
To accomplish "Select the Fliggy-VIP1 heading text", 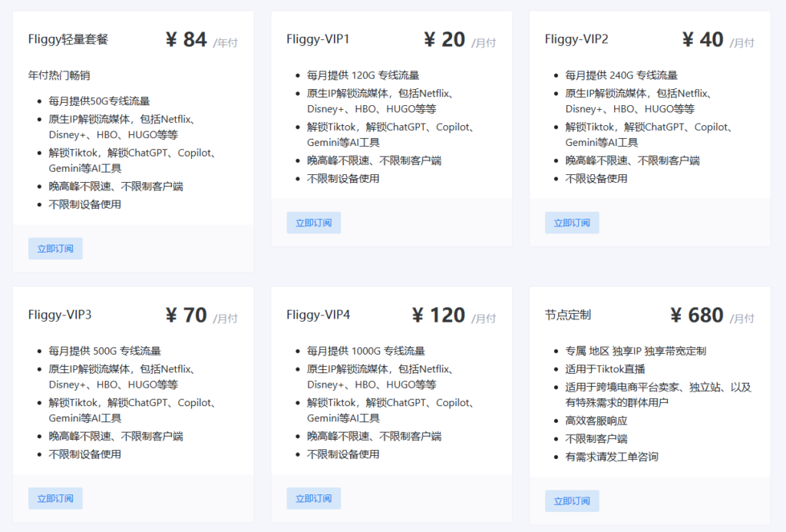I will click(x=318, y=39).
